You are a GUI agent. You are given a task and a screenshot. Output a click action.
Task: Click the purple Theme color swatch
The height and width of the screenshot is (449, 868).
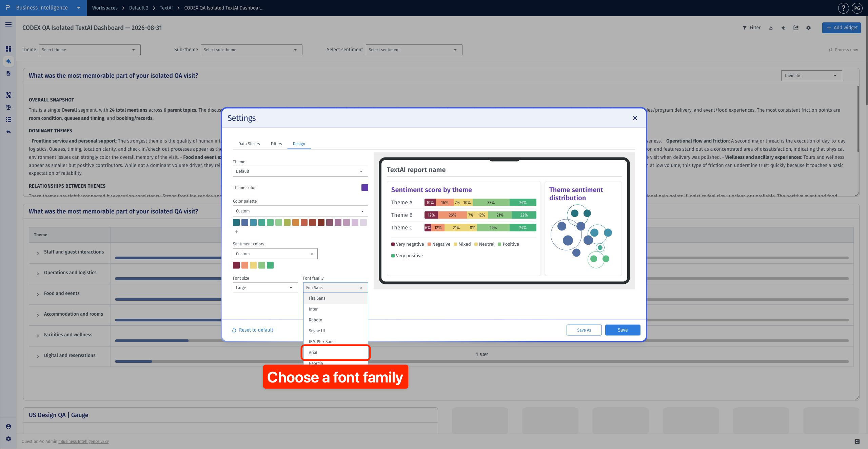click(x=364, y=188)
